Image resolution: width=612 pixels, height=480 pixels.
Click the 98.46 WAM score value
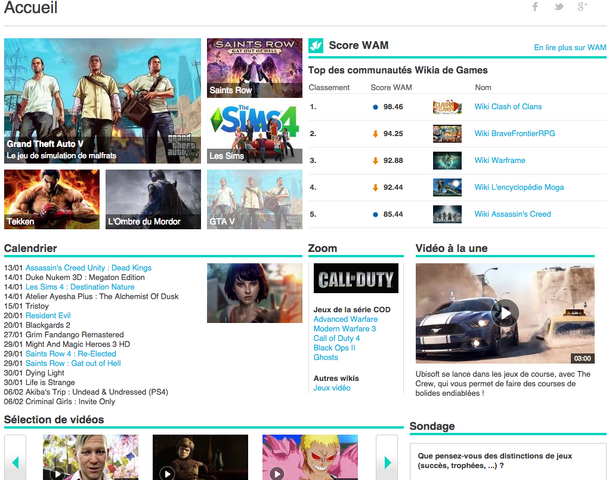(393, 107)
